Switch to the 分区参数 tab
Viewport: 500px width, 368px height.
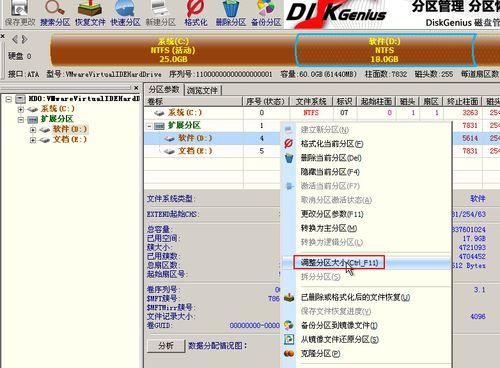(x=164, y=90)
